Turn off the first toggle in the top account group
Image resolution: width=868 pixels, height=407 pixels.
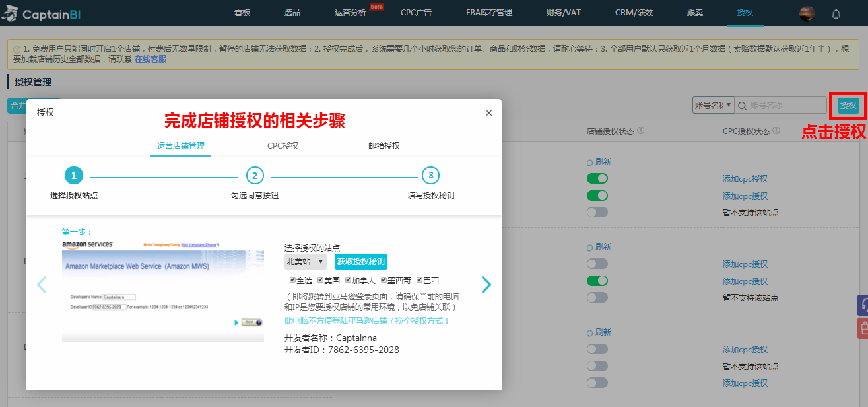[597, 178]
